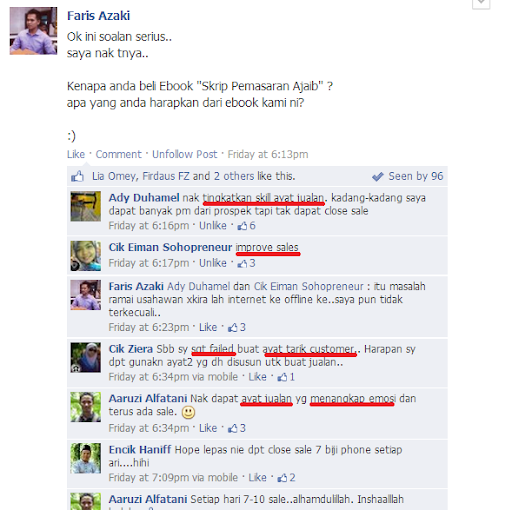Viewport: 512px width, 510px height.
Task: View likes on Faris Azaki's 6:23pm comment
Action: coord(237,327)
